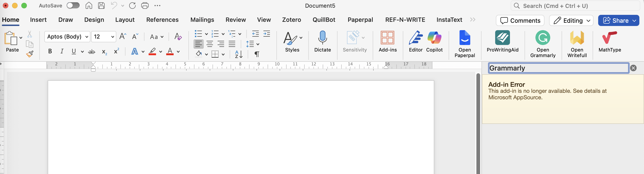Switch to the Draw tab
The height and width of the screenshot is (174, 644).
[66, 19]
